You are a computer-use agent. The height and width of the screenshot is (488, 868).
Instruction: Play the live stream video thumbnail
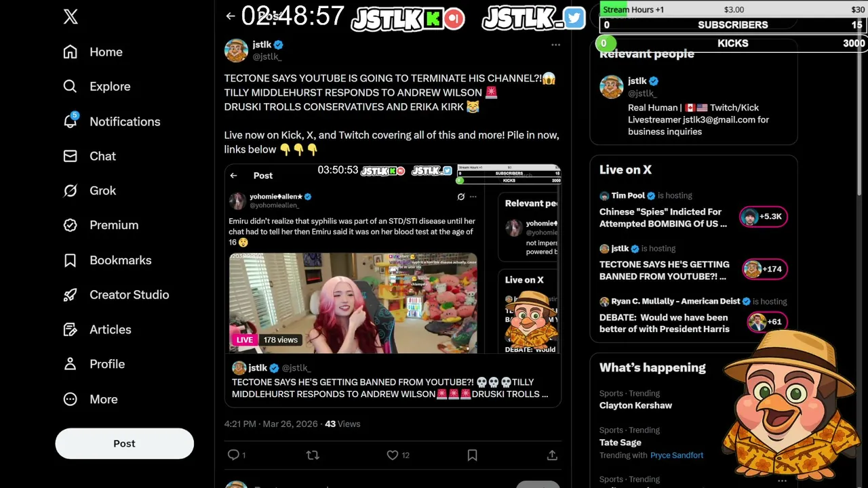(x=353, y=303)
